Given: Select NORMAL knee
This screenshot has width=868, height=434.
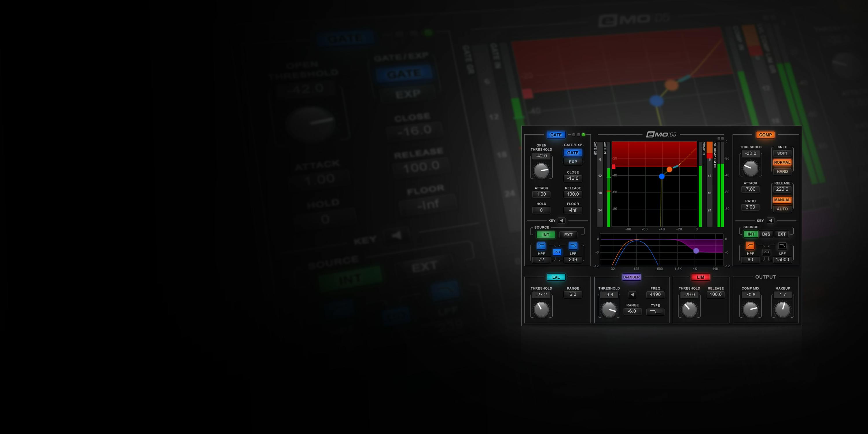Looking at the screenshot, I should coord(782,162).
